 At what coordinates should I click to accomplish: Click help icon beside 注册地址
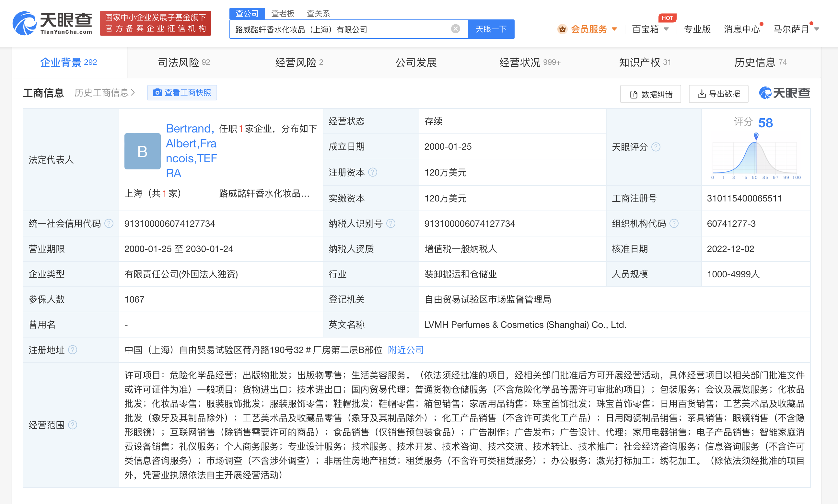[x=73, y=350]
